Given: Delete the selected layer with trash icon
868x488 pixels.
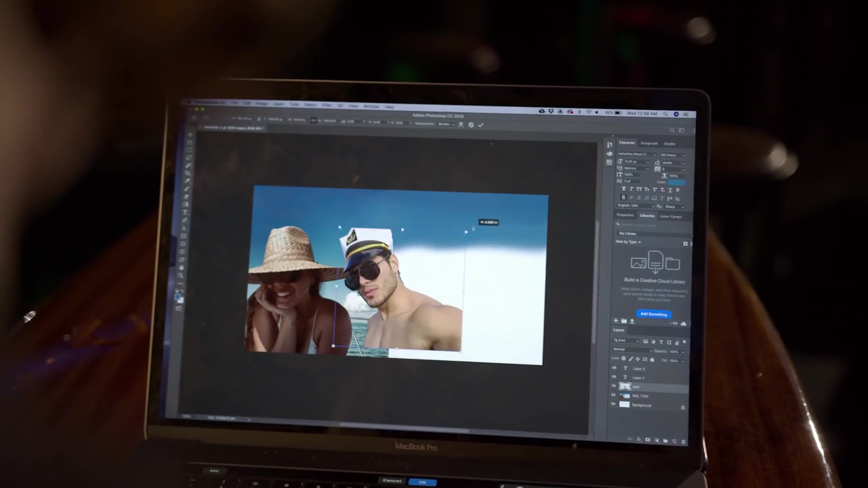Looking at the screenshot, I should point(683,442).
